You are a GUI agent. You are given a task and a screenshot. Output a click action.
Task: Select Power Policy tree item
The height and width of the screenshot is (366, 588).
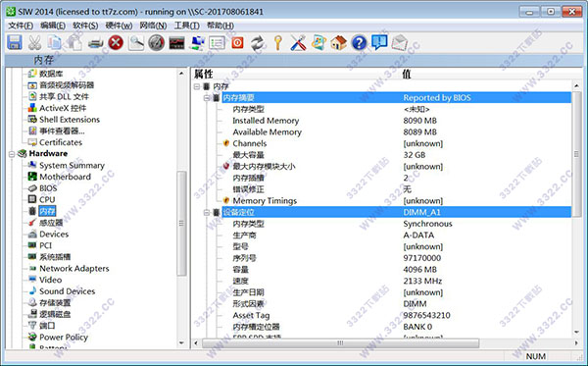[x=64, y=338]
